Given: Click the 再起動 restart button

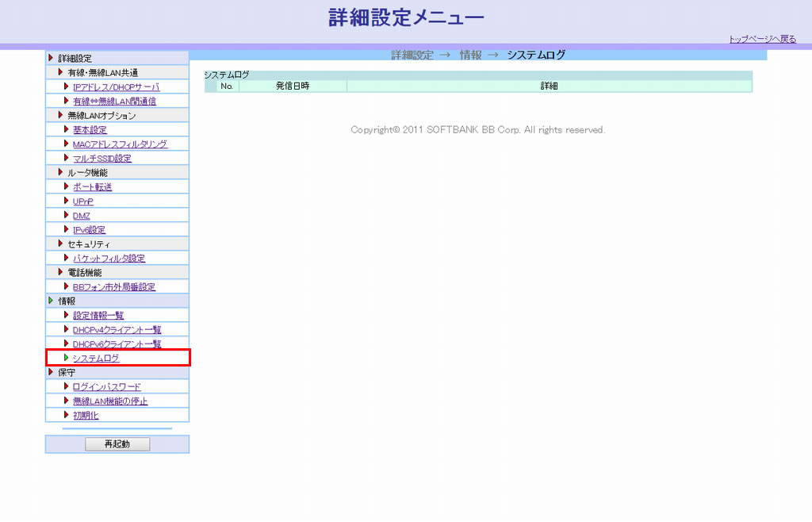Looking at the screenshot, I should click(x=117, y=444).
